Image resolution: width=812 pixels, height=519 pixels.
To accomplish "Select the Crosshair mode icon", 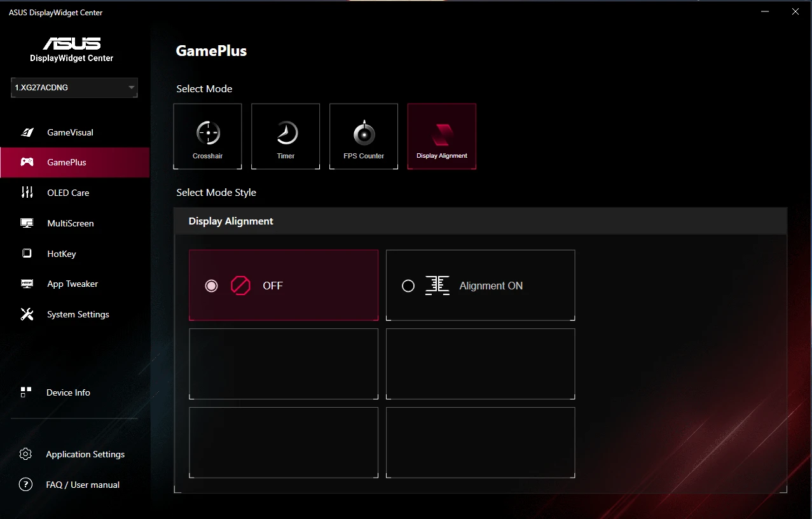I will coord(207,136).
